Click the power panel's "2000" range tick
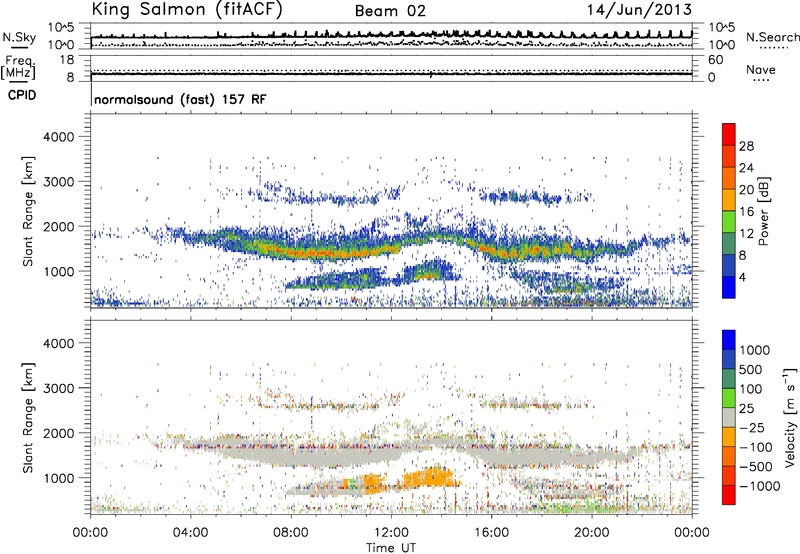 (58, 226)
